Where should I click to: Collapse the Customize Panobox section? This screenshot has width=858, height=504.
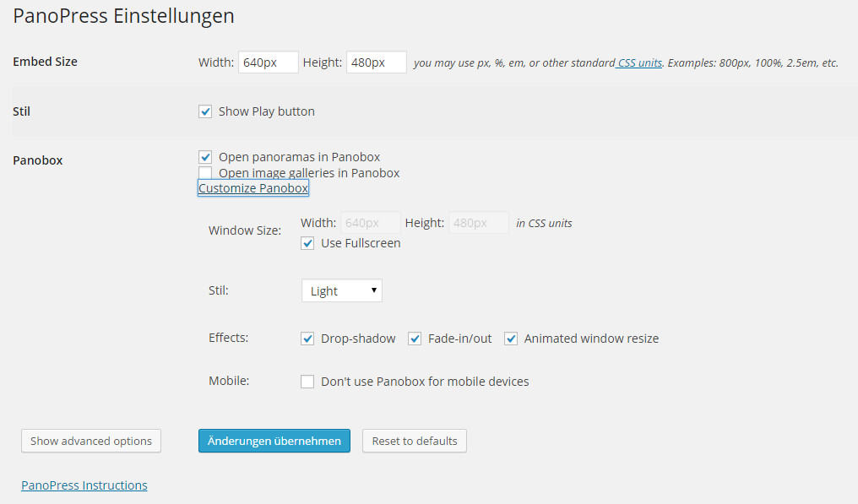[253, 188]
